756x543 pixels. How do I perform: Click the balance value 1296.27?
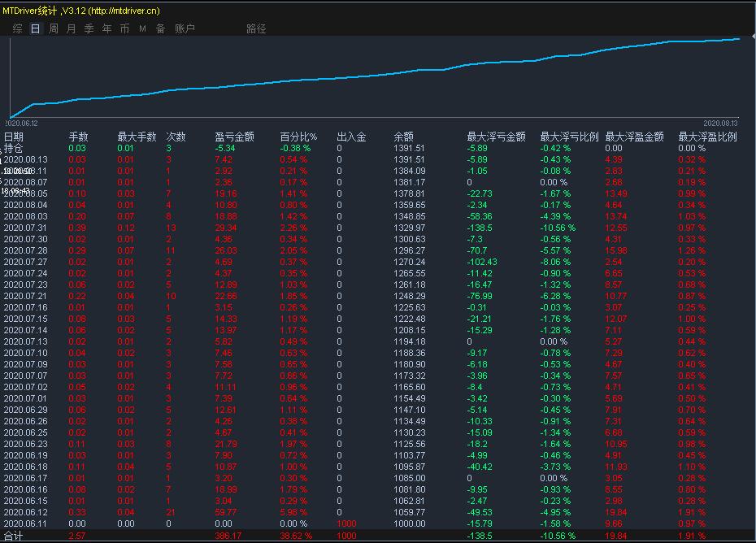click(x=410, y=250)
